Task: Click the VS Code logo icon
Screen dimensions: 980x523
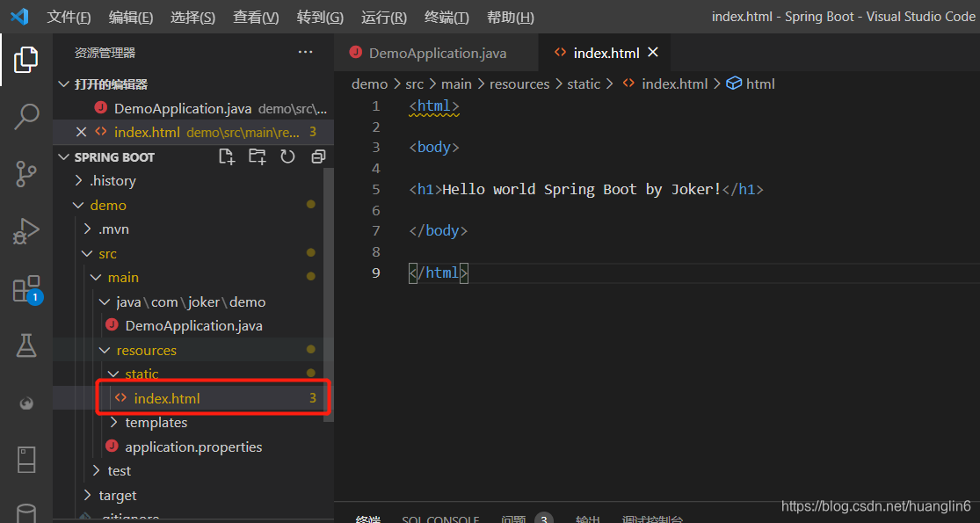Action: pos(19,17)
